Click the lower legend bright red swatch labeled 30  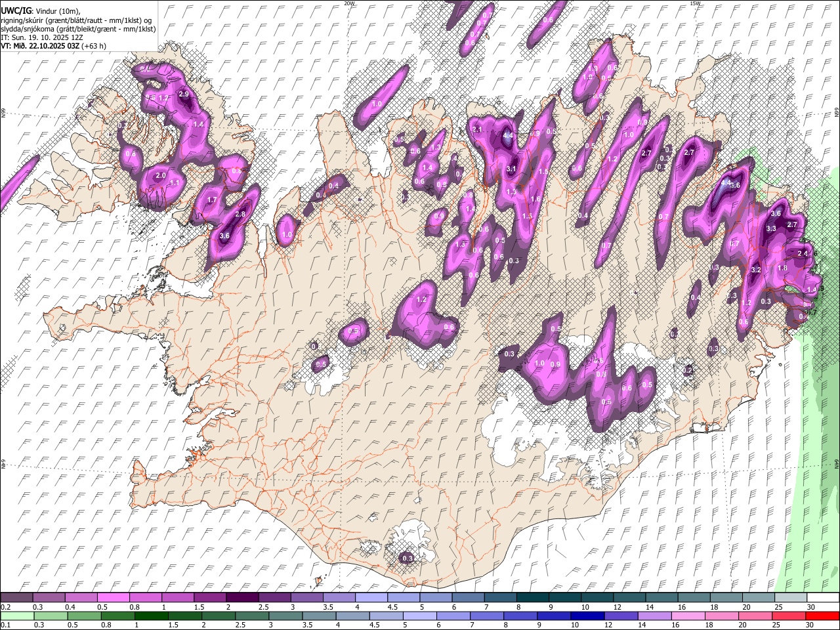822,616
